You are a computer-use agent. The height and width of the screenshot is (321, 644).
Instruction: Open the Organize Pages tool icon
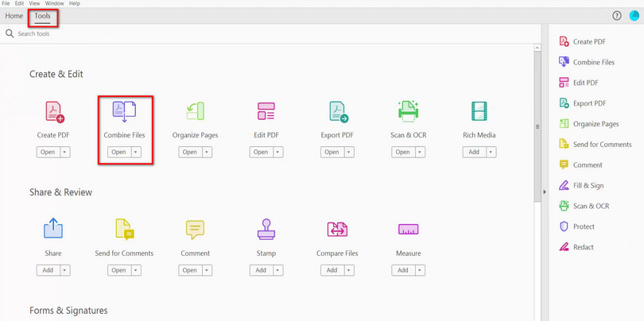pyautogui.click(x=195, y=111)
